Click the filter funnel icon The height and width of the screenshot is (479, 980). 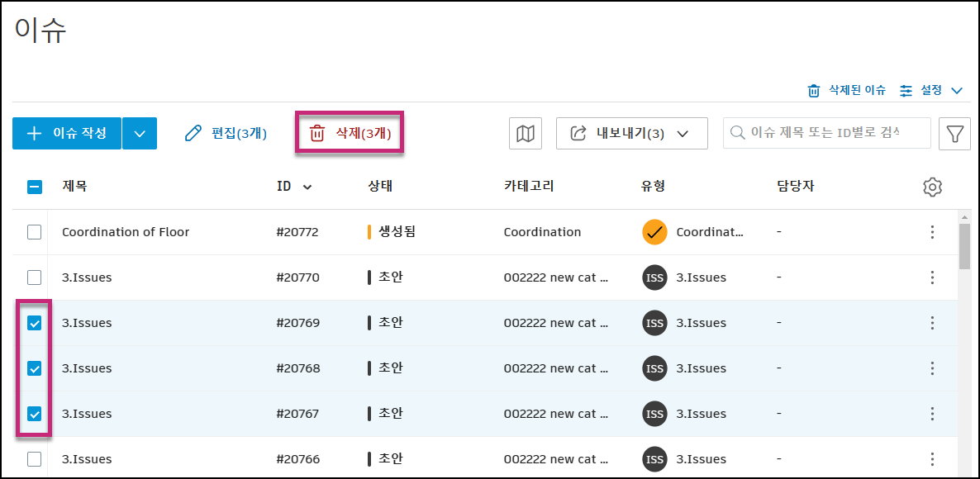point(954,133)
